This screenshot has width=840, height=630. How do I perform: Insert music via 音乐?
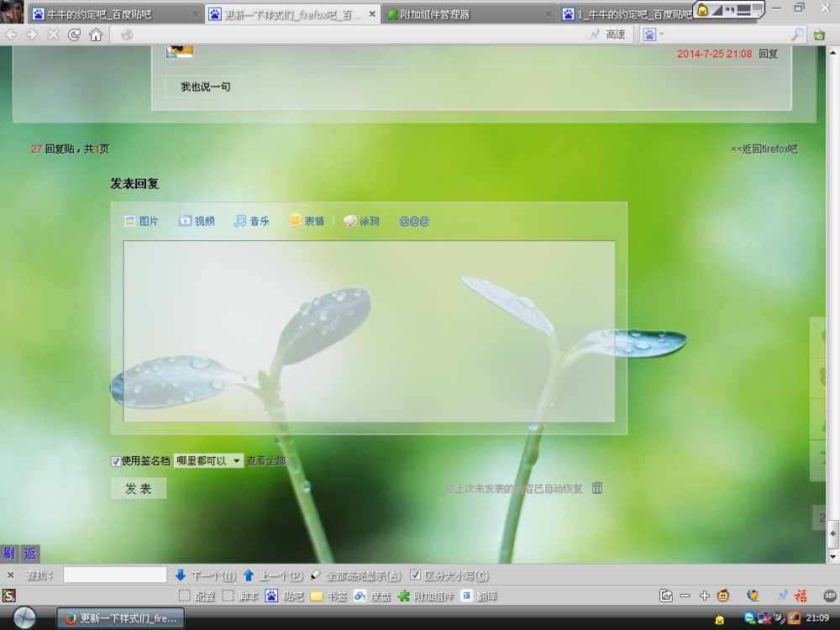251,221
